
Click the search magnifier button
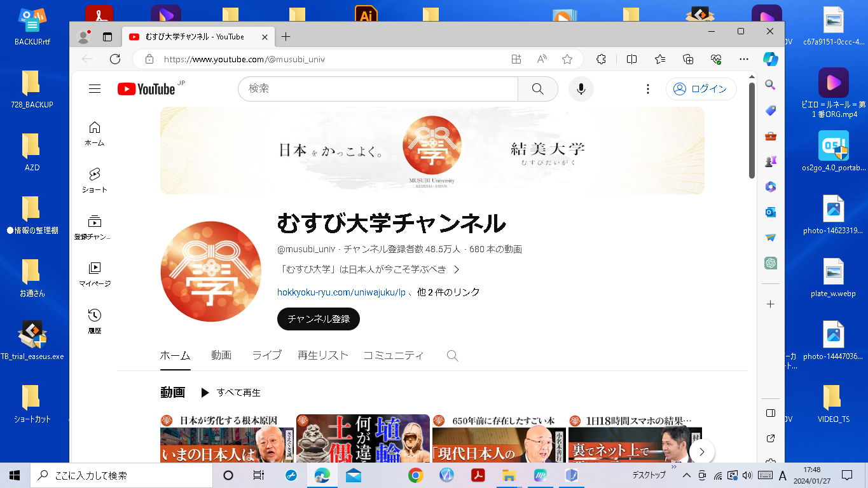[538, 89]
